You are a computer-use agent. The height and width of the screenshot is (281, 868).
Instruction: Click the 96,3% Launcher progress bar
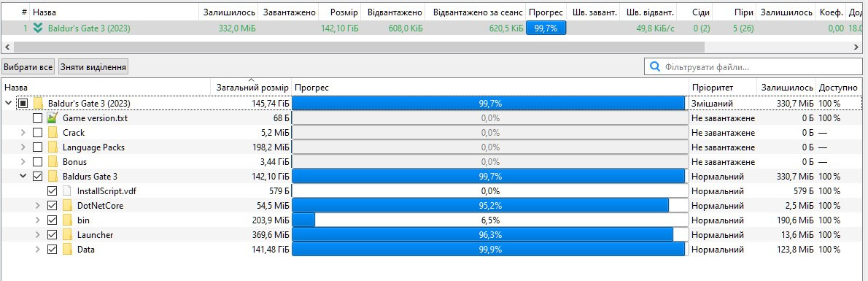coord(490,235)
